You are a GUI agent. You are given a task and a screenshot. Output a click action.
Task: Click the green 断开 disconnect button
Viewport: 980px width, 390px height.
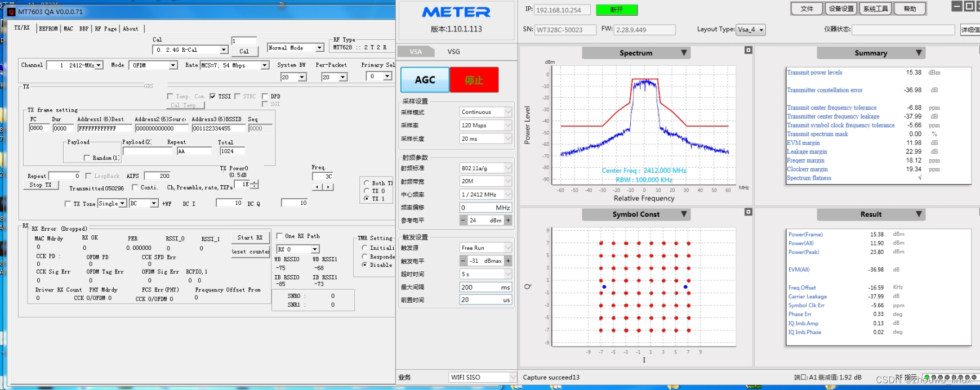617,10
